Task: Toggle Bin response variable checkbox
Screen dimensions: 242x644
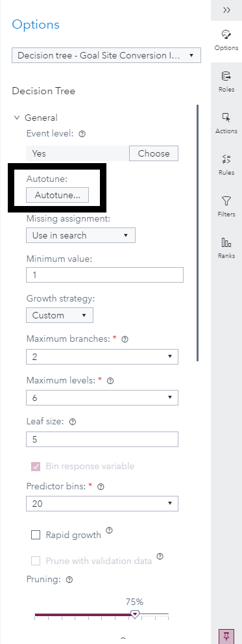Action: point(36,466)
